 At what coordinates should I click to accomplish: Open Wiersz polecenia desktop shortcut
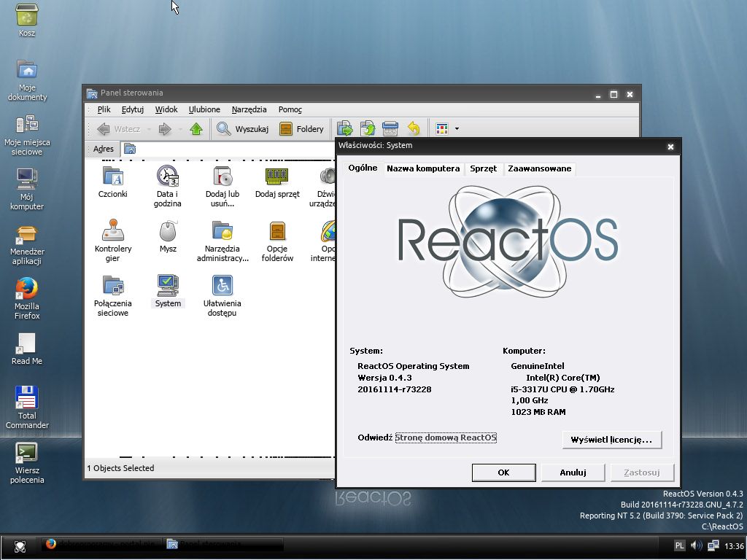pos(27,463)
